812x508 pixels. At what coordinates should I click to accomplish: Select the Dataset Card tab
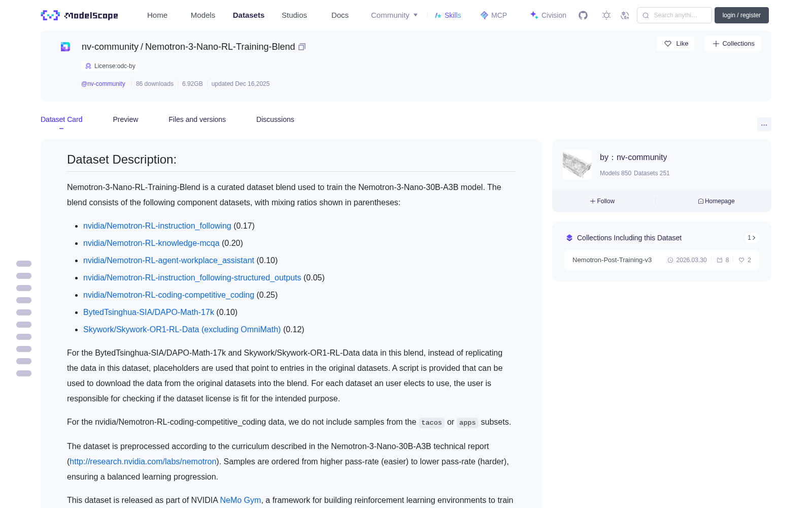(61, 119)
